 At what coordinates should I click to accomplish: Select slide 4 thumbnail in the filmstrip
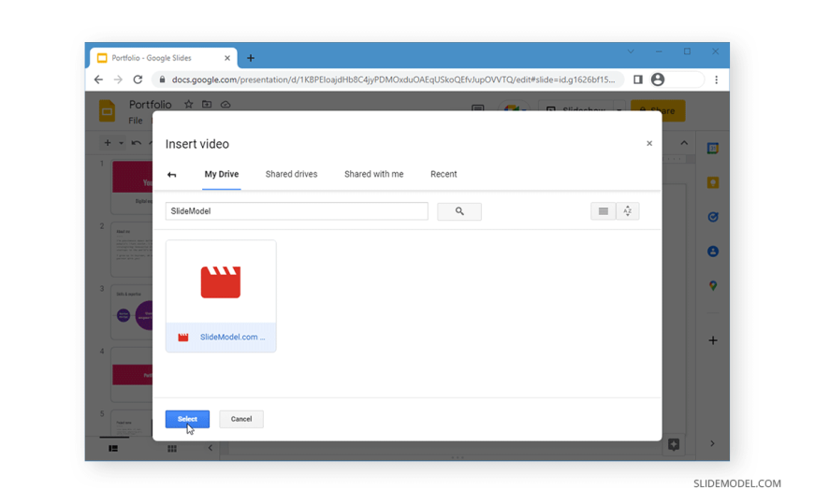(132, 375)
